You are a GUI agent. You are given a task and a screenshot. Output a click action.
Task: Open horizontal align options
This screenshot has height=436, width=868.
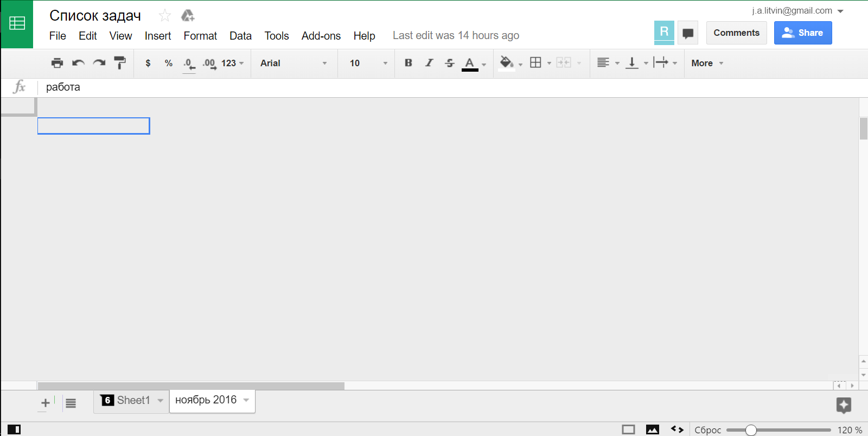608,63
